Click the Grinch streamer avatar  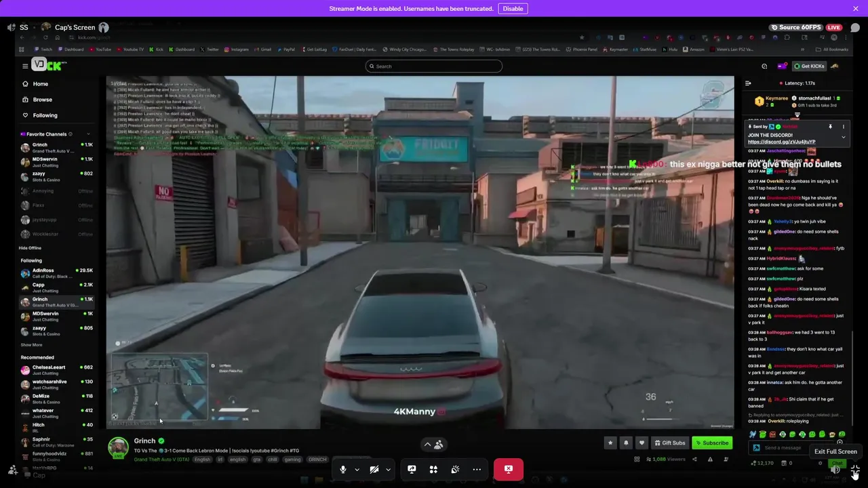tap(118, 448)
